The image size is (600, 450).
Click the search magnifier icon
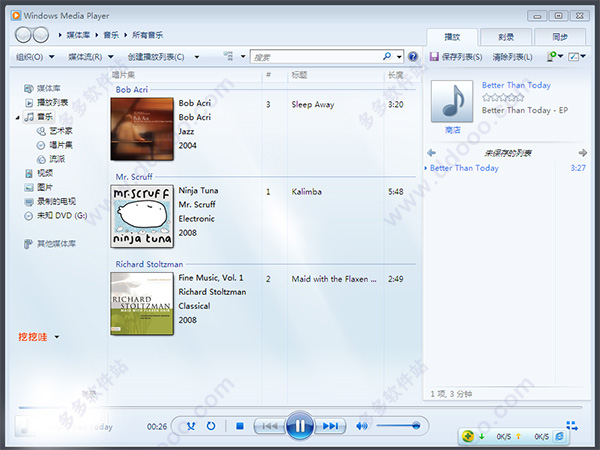click(387, 57)
